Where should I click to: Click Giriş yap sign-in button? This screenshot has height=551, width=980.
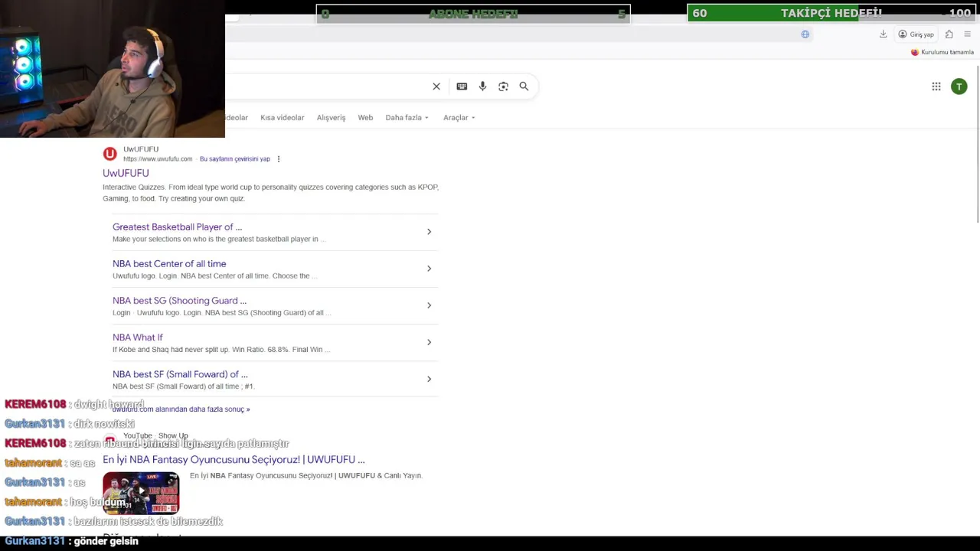tap(916, 34)
